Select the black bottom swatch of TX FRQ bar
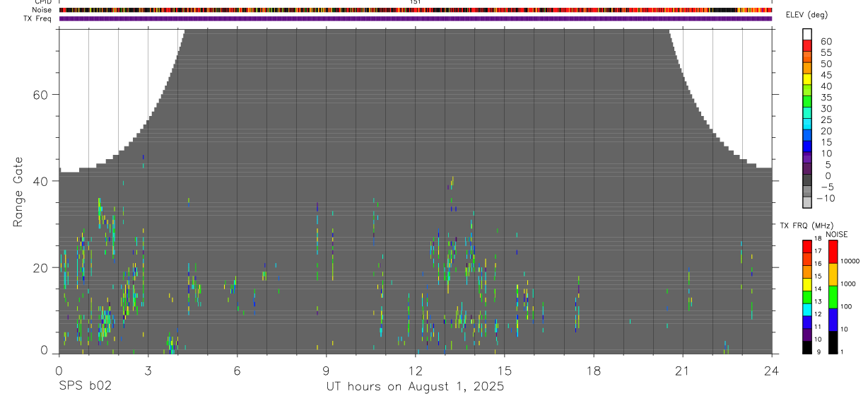Image resolution: width=868 pixels, height=401 pixels. coord(807,347)
